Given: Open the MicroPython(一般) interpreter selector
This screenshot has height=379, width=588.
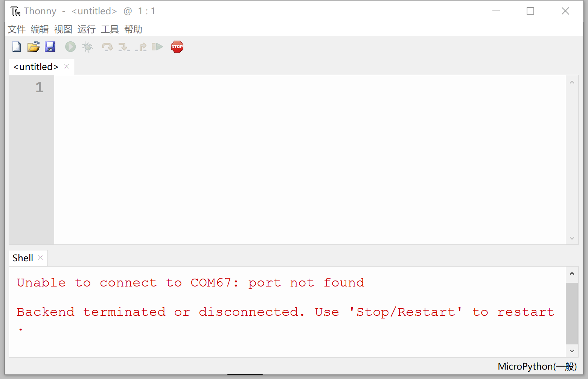Looking at the screenshot, I should (537, 366).
